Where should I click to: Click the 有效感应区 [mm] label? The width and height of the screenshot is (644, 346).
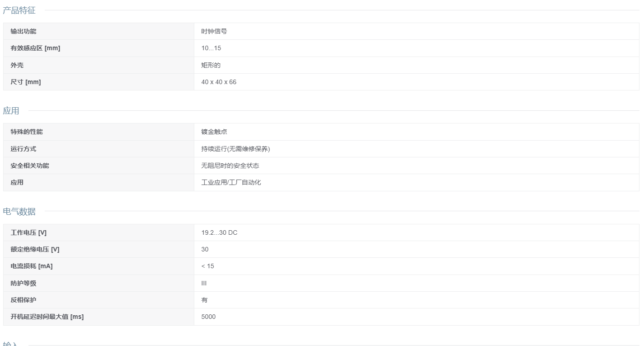[35, 48]
